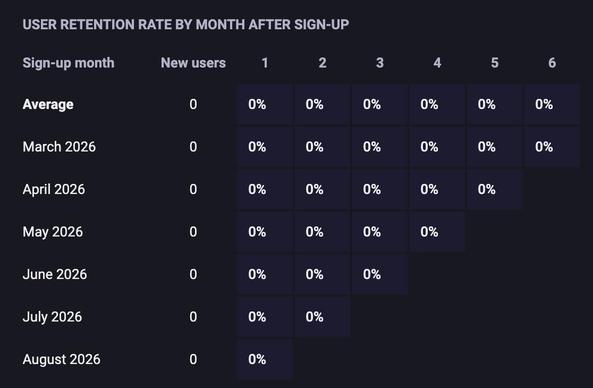
Task: Click August 2026 month 1 retention cell
Action: pos(265,359)
